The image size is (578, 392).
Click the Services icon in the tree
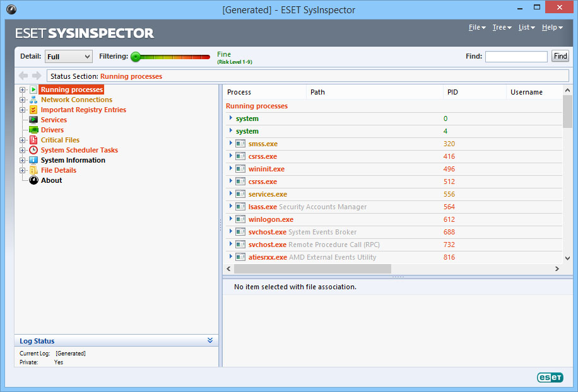point(34,120)
